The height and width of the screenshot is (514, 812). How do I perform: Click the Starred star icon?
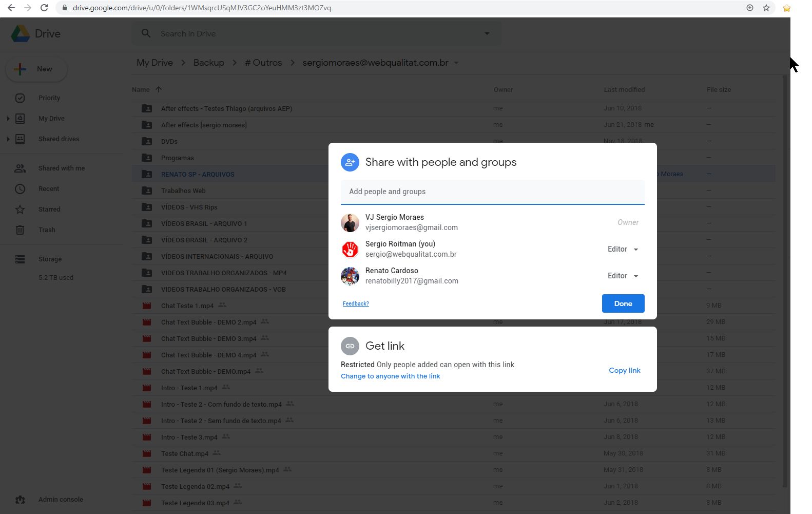(x=20, y=210)
